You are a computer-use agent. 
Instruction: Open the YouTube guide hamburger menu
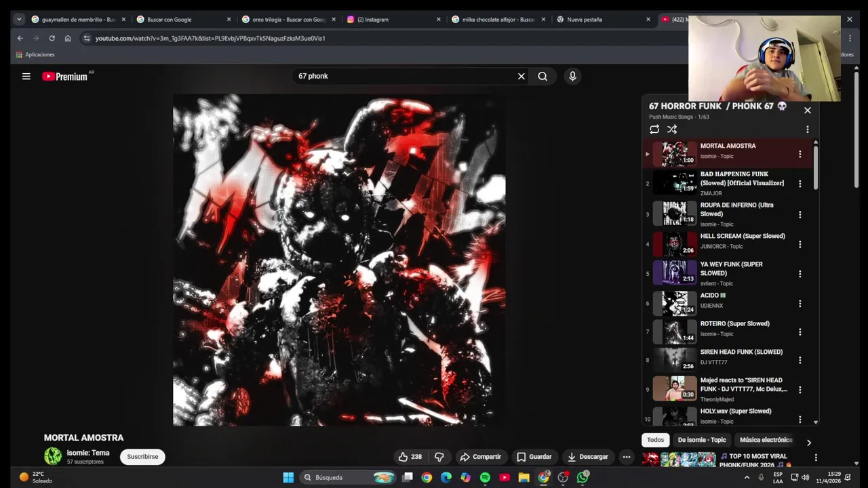pyautogui.click(x=26, y=77)
